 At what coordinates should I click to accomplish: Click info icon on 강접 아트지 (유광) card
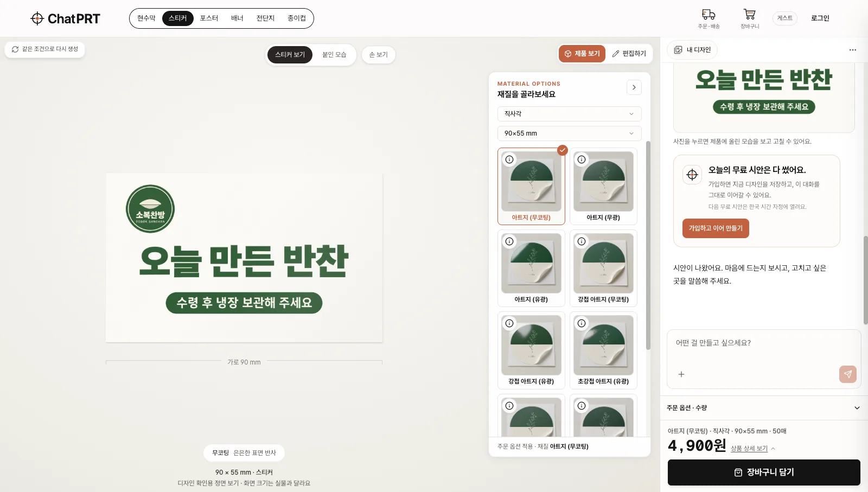coord(509,323)
